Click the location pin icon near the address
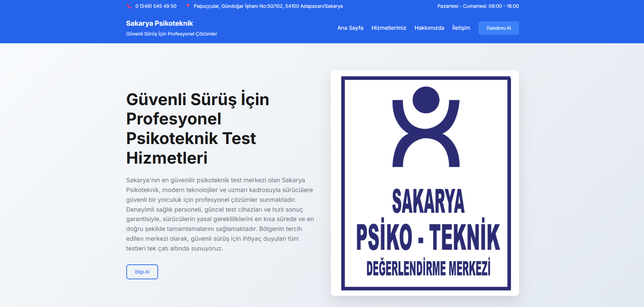644x307 pixels. pyautogui.click(x=188, y=6)
